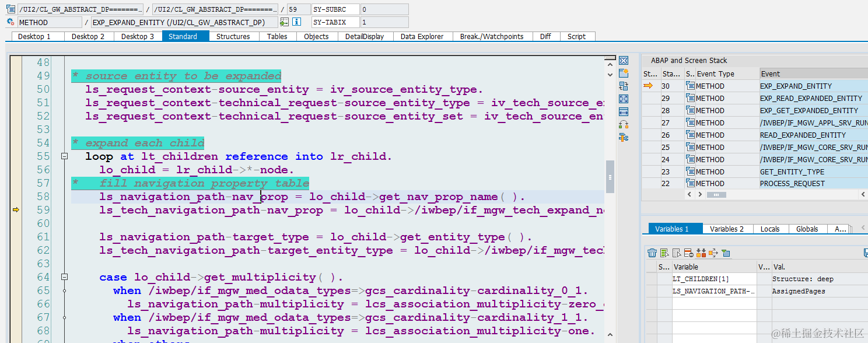868x343 pixels.
Task: Open the Tables tab
Action: coord(277,36)
